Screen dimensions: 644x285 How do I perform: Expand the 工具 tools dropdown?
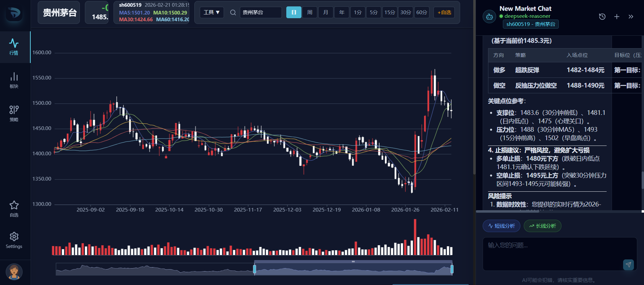[212, 12]
